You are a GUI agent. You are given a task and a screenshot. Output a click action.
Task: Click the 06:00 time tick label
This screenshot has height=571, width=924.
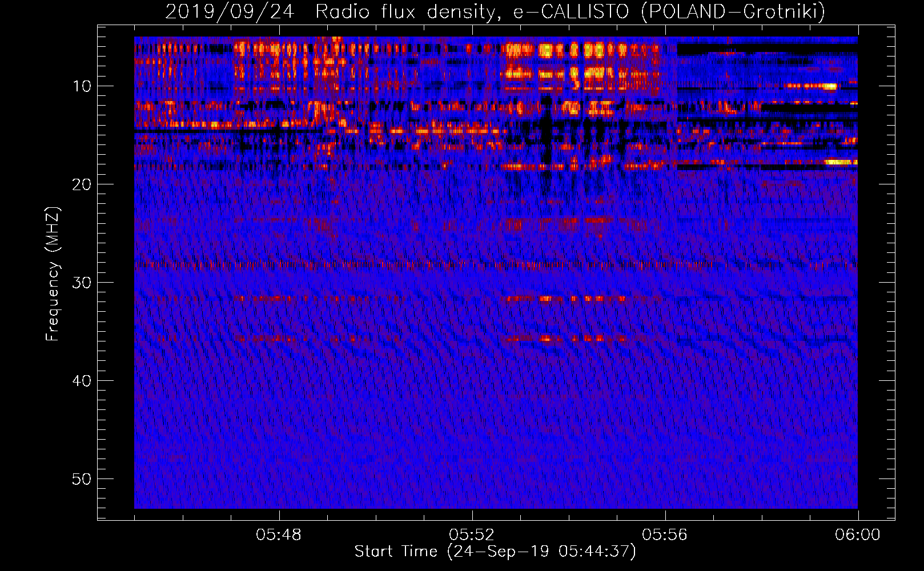point(858,535)
